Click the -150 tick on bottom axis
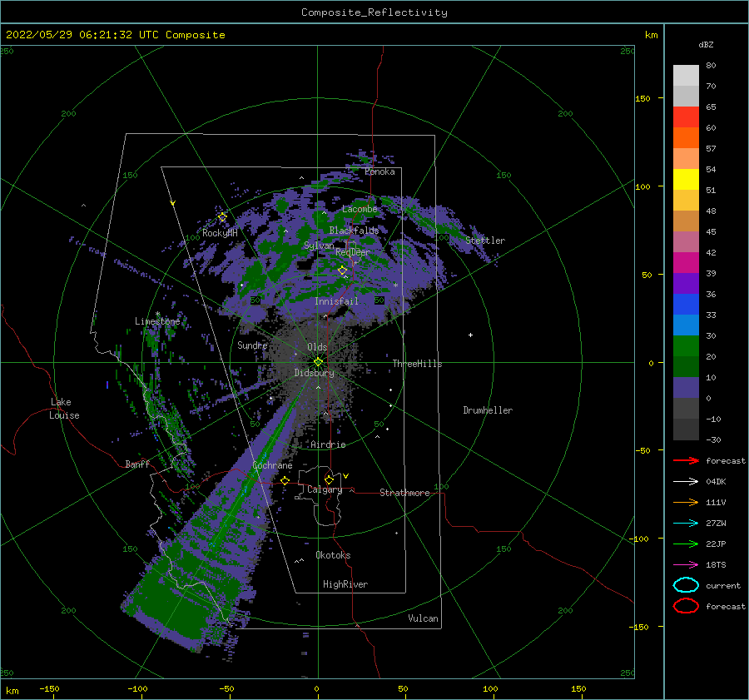Screen dimensions: 749x700 (49, 688)
